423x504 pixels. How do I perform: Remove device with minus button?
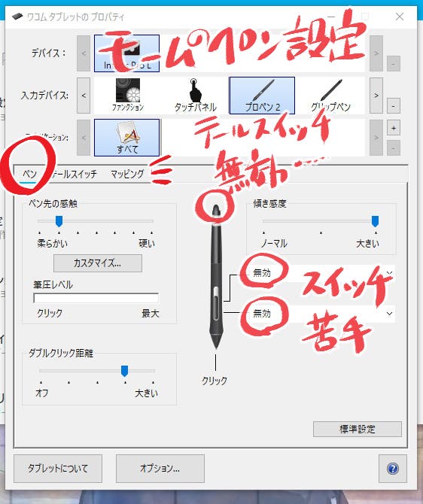click(x=394, y=63)
